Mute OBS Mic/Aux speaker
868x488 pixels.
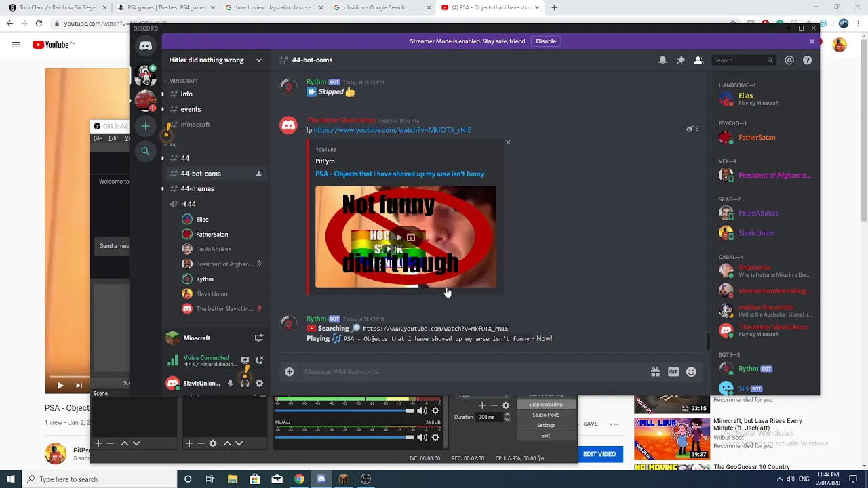tap(422, 437)
